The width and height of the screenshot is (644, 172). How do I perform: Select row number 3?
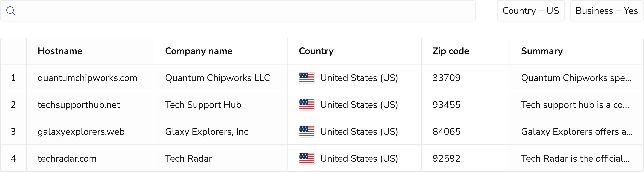click(13, 132)
